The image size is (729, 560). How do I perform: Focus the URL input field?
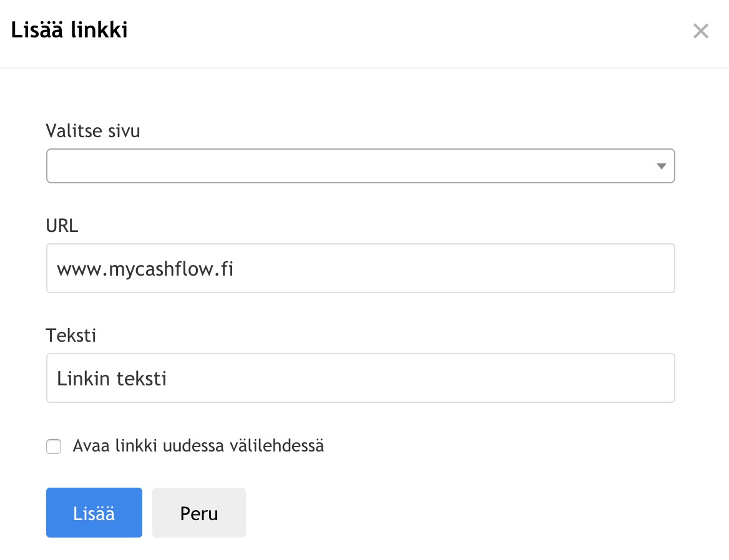360,268
